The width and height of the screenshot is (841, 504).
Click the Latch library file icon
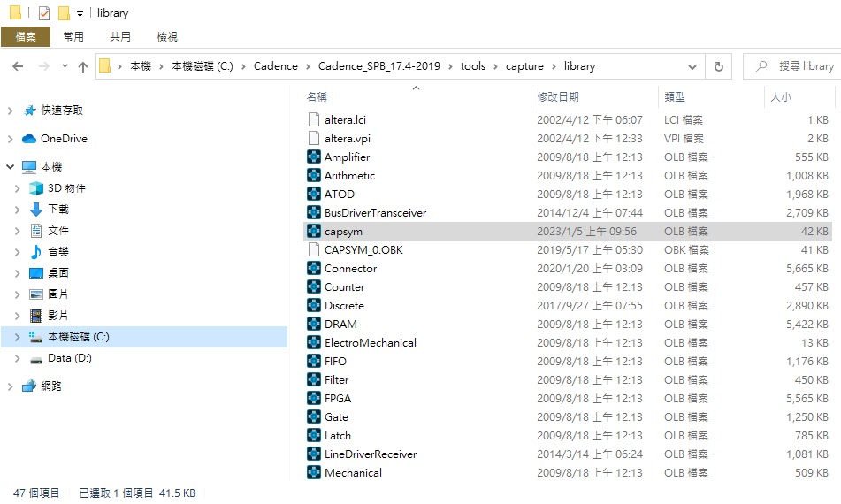point(314,435)
